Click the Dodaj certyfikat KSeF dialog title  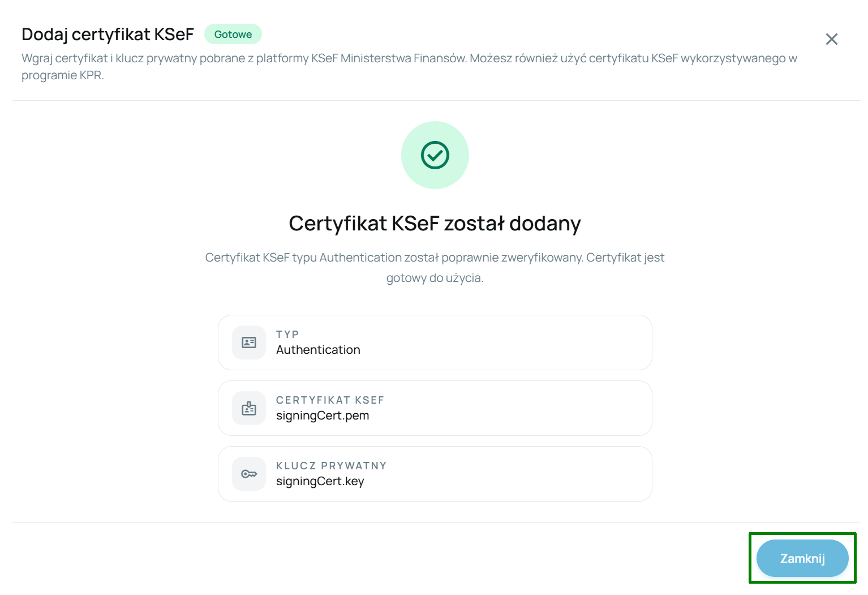pyautogui.click(x=108, y=34)
